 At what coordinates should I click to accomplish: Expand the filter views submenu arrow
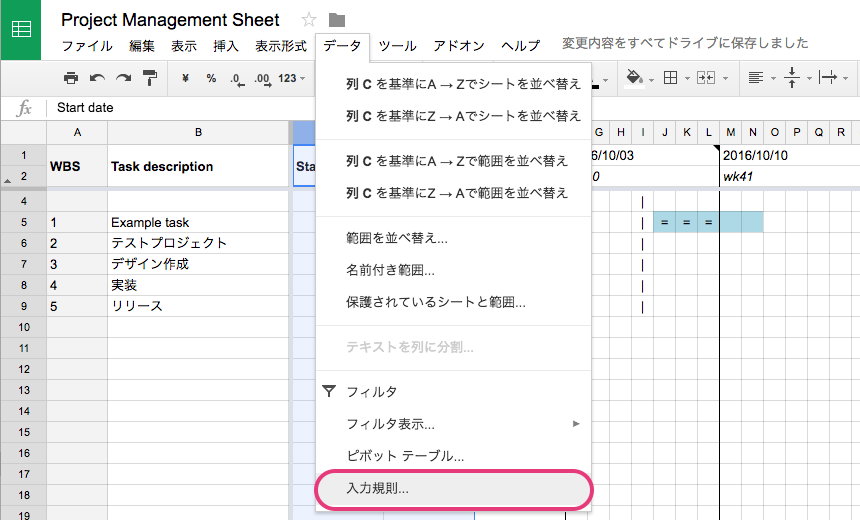pos(576,423)
